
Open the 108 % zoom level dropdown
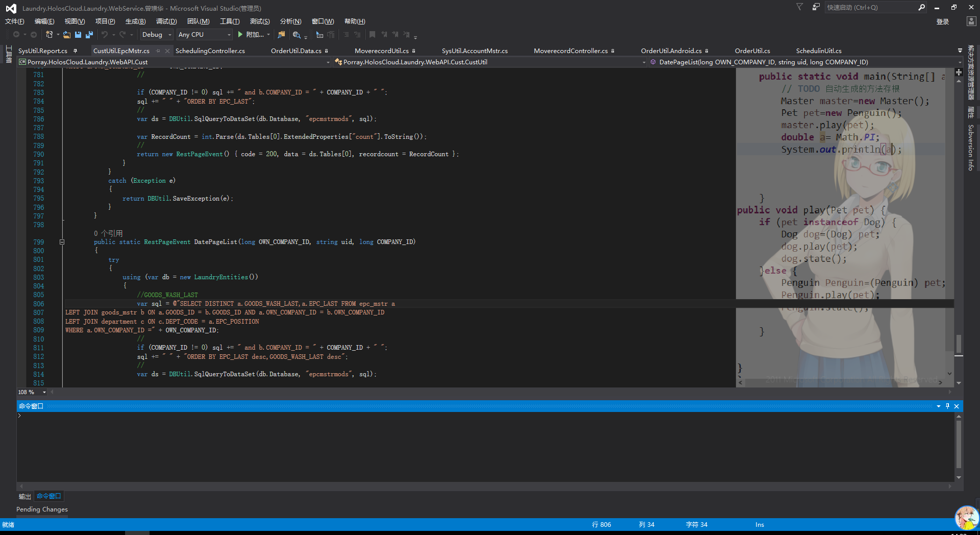click(44, 392)
